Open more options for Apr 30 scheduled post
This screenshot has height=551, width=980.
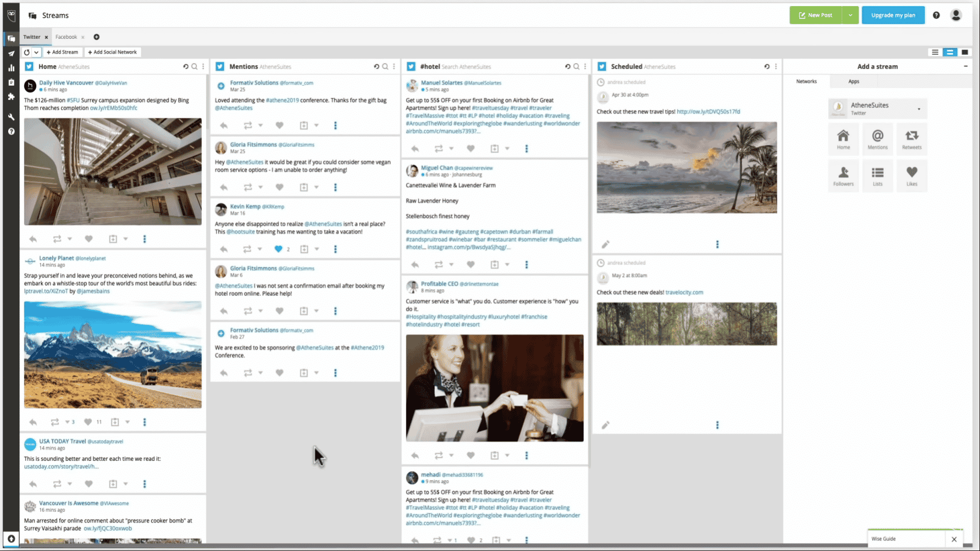(x=717, y=244)
